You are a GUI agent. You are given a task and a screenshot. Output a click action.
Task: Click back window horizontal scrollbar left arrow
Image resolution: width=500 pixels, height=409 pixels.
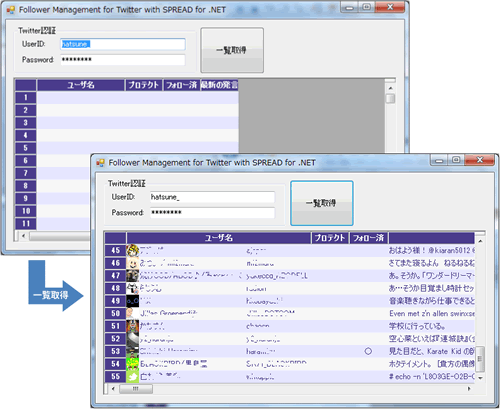click(23, 236)
